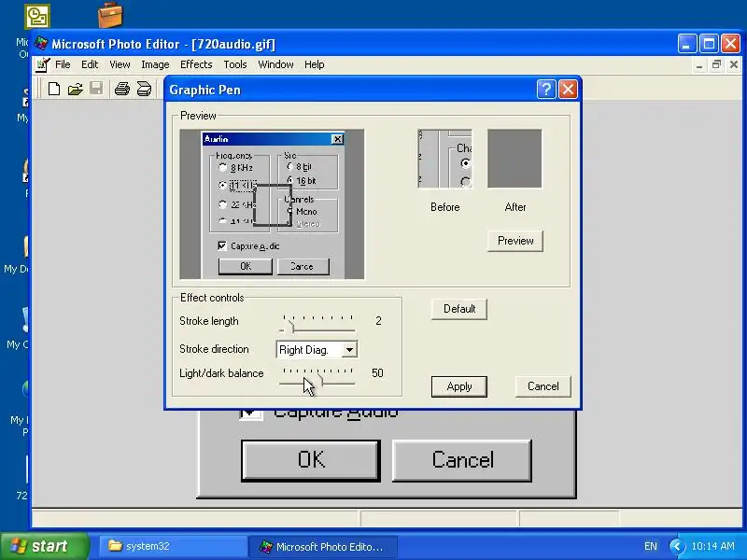
Task: Click the Graphic Pen help question-mark icon
Action: click(x=546, y=89)
